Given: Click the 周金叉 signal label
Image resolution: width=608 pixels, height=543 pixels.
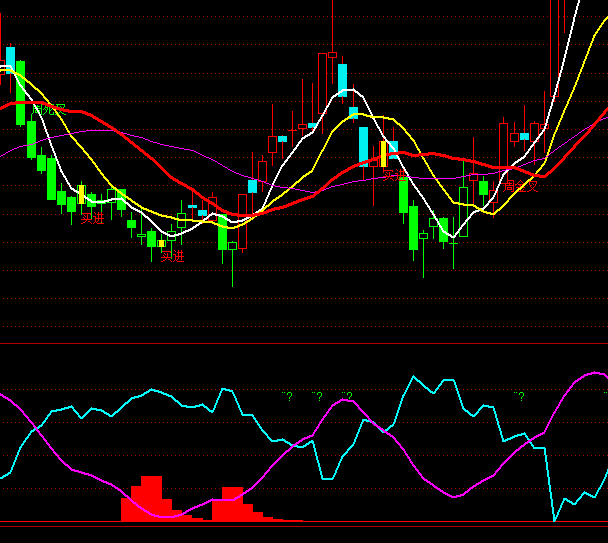Looking at the screenshot, I should pos(521,186).
